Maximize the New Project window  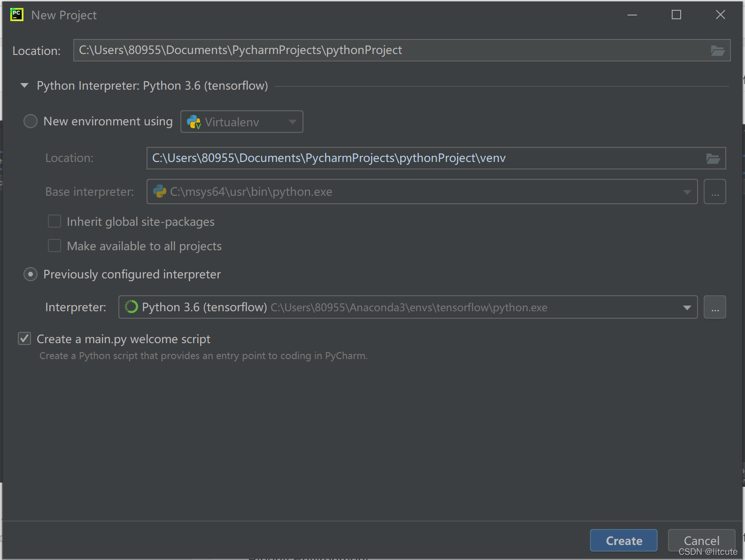(676, 15)
